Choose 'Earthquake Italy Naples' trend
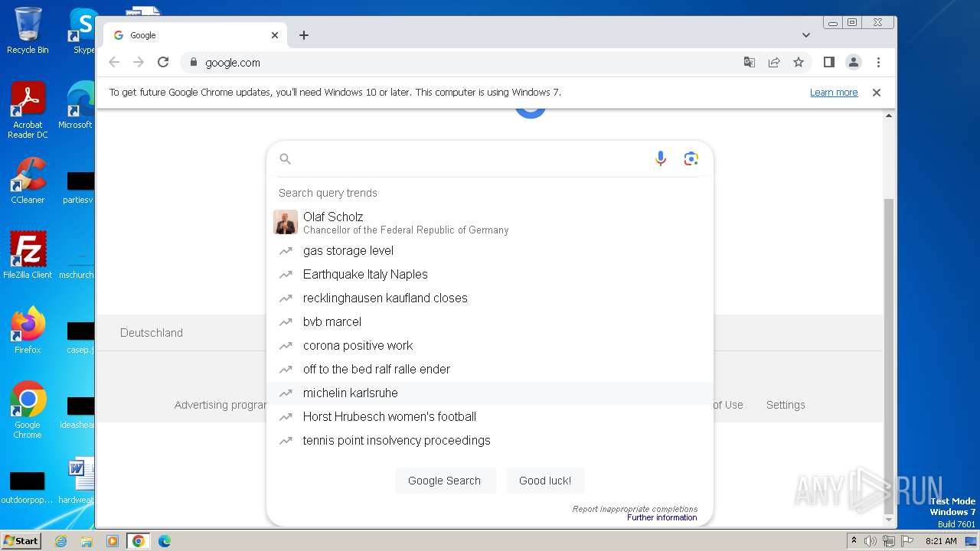Viewport: 980px width, 551px height. point(490,274)
